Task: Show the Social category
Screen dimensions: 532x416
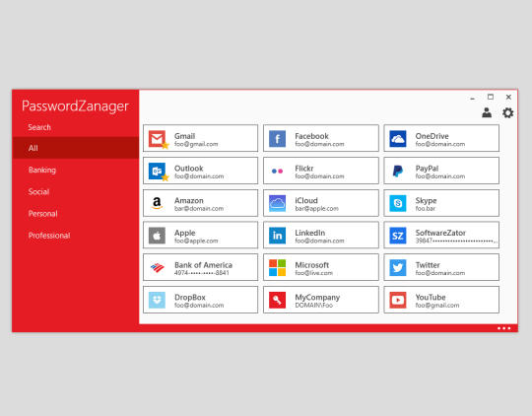Action: pos(38,191)
